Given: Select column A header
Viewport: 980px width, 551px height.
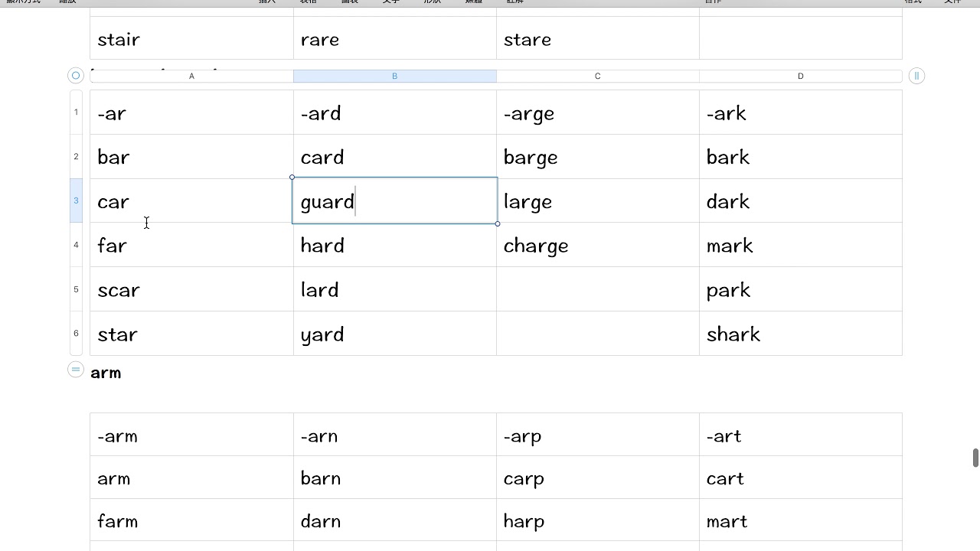Looking at the screenshot, I should click(191, 77).
